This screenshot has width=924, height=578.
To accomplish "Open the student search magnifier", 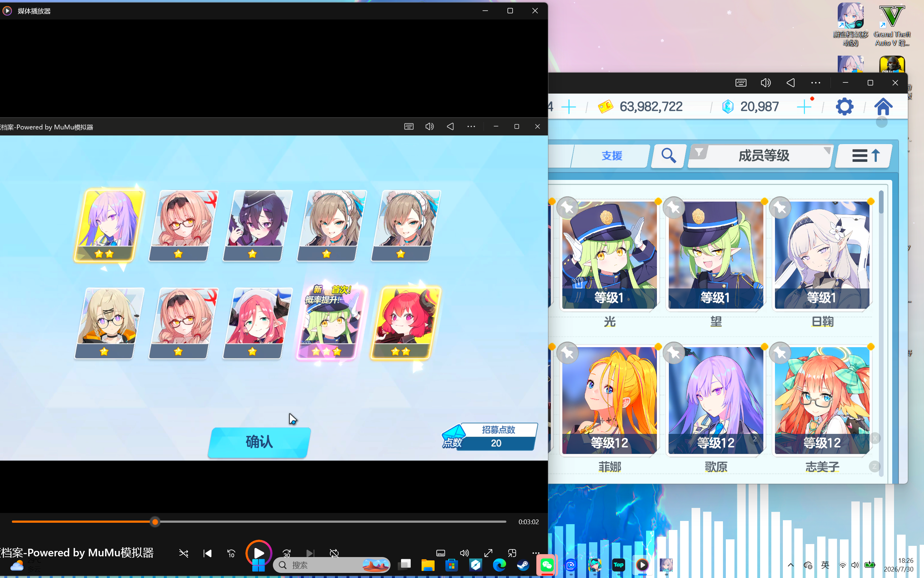I will click(x=668, y=156).
